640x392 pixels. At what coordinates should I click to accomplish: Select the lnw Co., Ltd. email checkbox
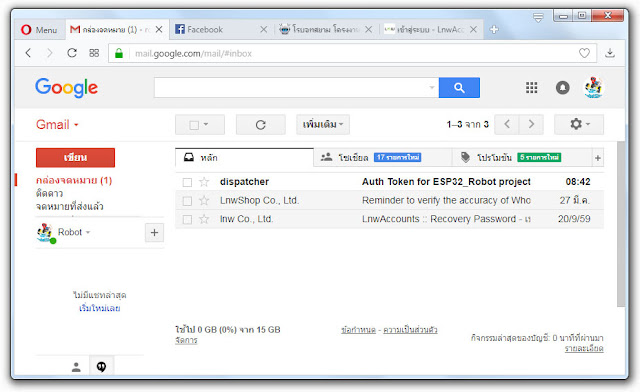coord(187,220)
